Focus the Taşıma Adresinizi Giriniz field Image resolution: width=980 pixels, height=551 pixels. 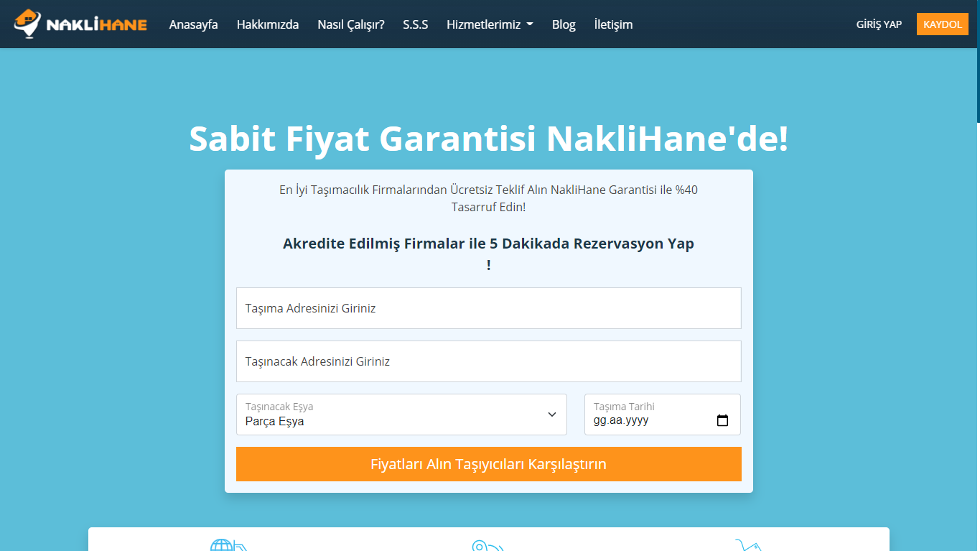point(488,308)
